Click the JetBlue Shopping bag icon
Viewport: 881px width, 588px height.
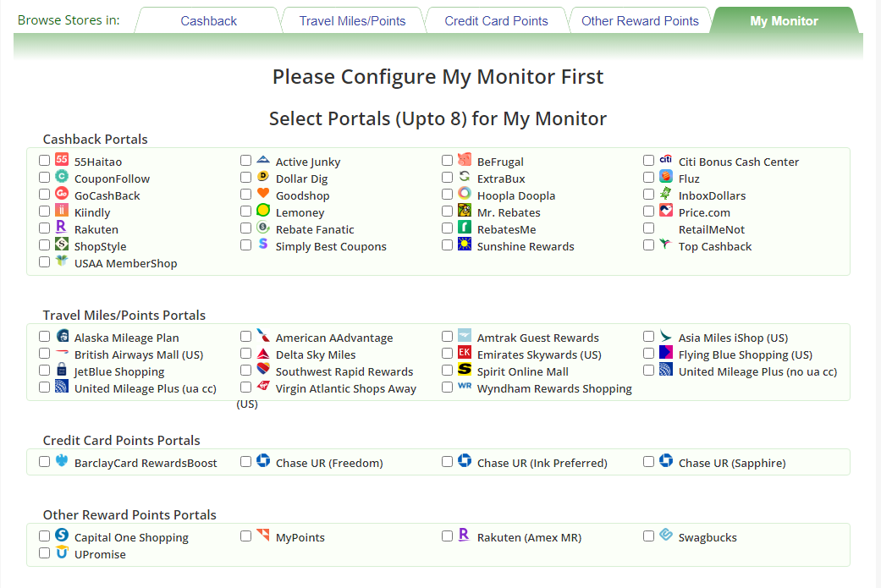[62, 370]
